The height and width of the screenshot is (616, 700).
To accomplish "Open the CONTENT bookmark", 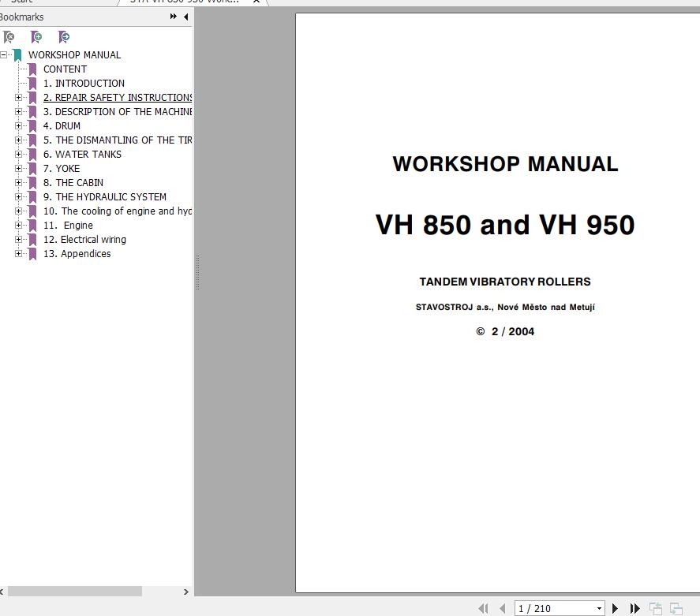I will click(66, 69).
